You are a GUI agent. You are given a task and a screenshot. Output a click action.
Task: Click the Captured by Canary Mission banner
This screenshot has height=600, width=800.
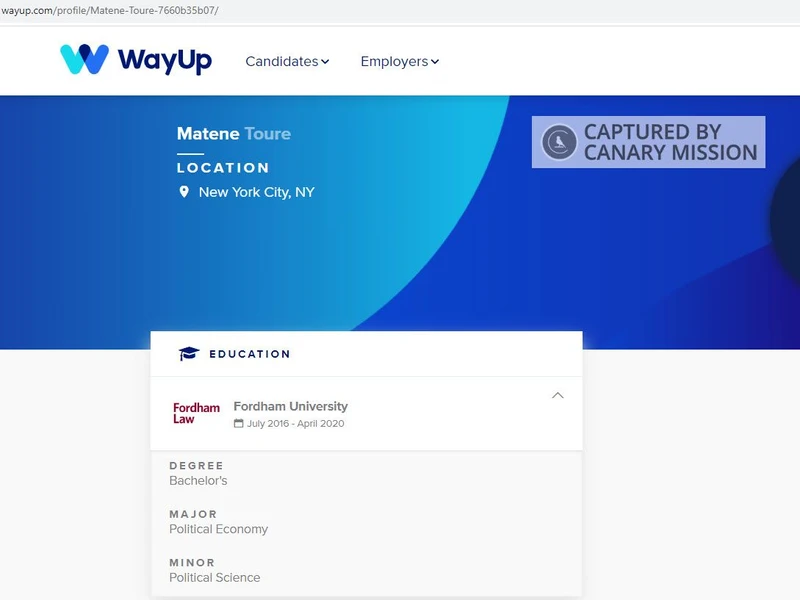648,141
